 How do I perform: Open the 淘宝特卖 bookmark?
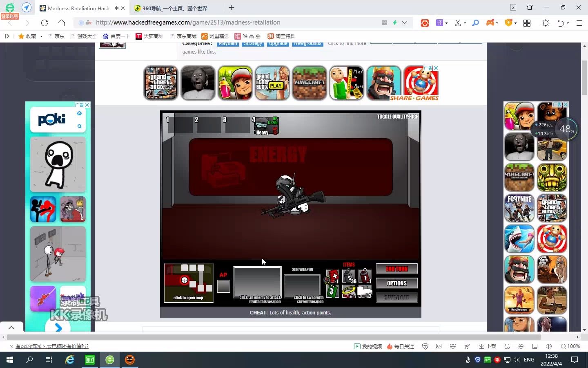(281, 36)
